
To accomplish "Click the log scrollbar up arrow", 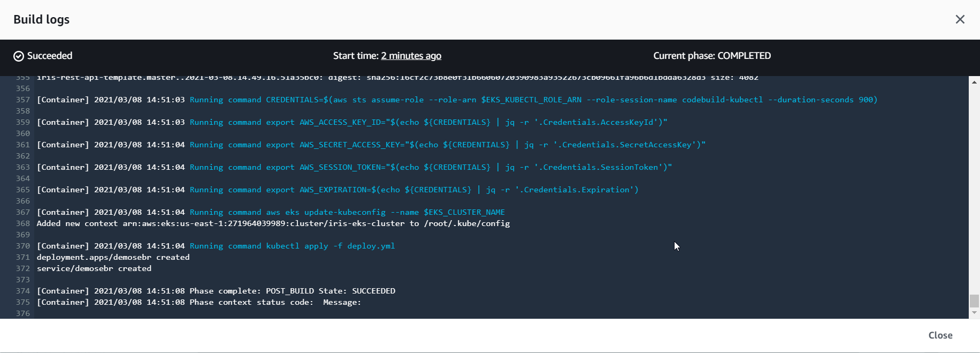I will (x=974, y=82).
